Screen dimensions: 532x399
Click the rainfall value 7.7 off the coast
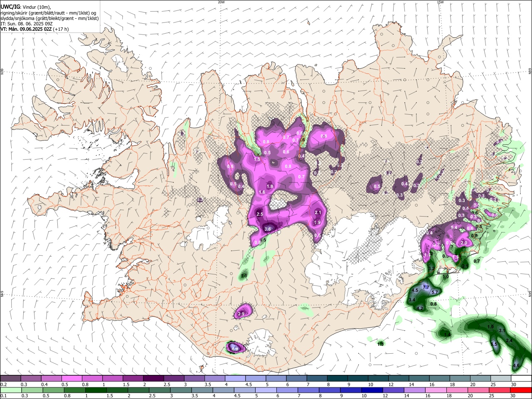(426, 287)
